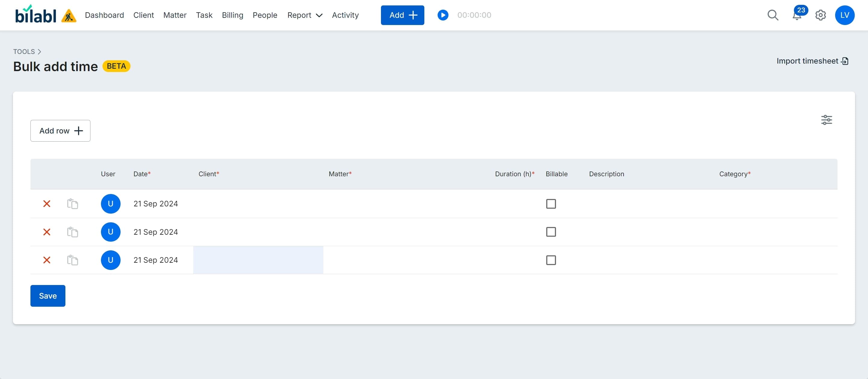Click the bilabl logo
The height and width of the screenshot is (379, 868).
click(36, 14)
